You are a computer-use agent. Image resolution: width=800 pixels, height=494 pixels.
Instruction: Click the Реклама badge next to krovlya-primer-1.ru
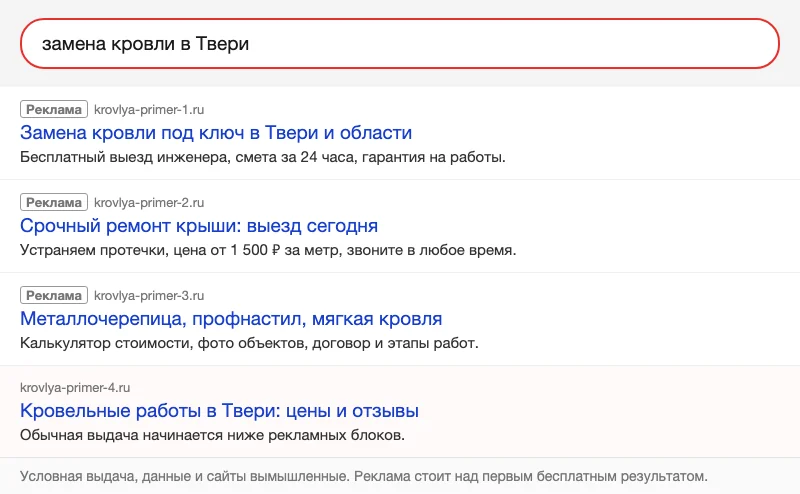[54, 109]
